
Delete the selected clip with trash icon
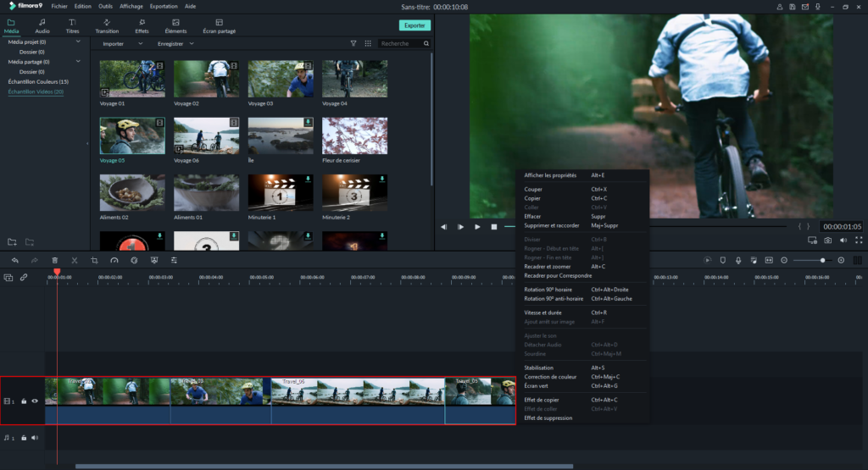tap(55, 261)
